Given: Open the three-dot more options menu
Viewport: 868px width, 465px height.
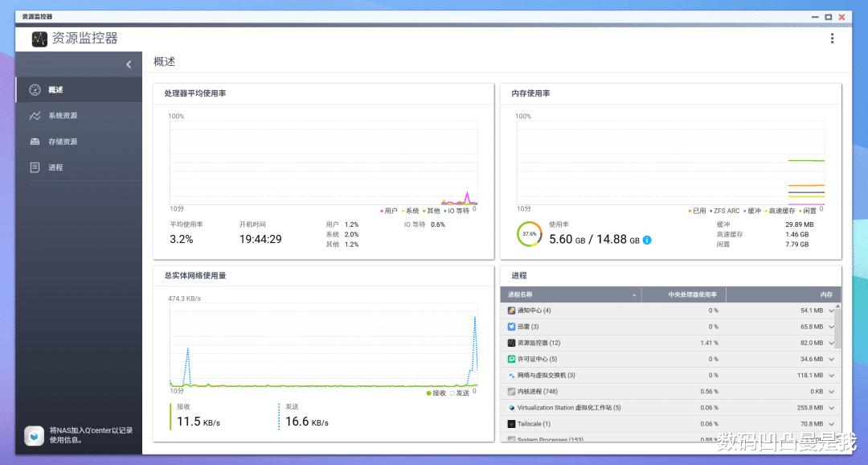Looking at the screenshot, I should tap(832, 39).
